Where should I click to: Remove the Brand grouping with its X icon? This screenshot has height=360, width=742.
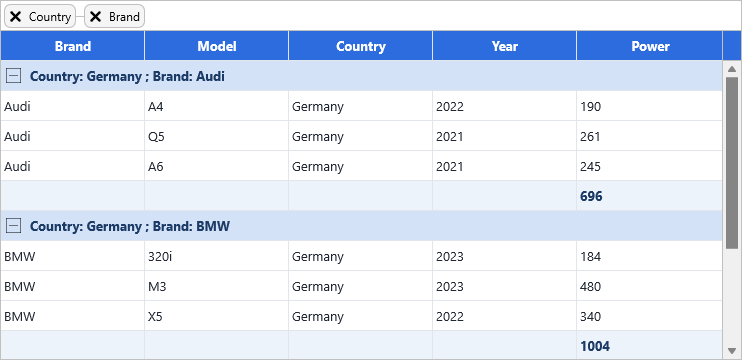pyautogui.click(x=96, y=17)
